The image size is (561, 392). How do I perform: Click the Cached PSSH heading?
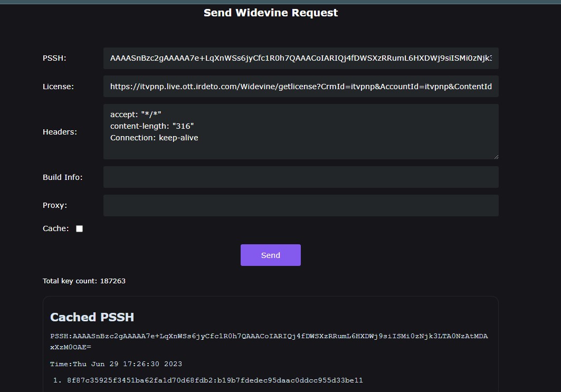tap(92, 317)
